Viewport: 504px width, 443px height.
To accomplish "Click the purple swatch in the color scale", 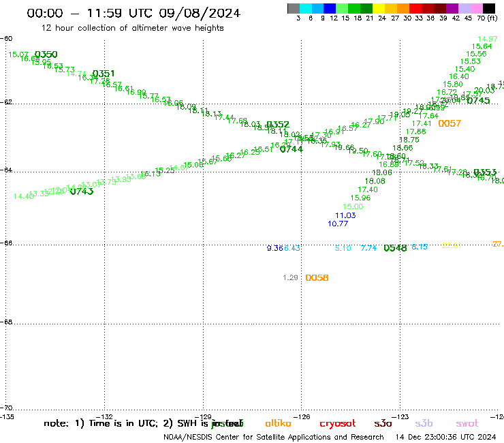I will point(452,8).
